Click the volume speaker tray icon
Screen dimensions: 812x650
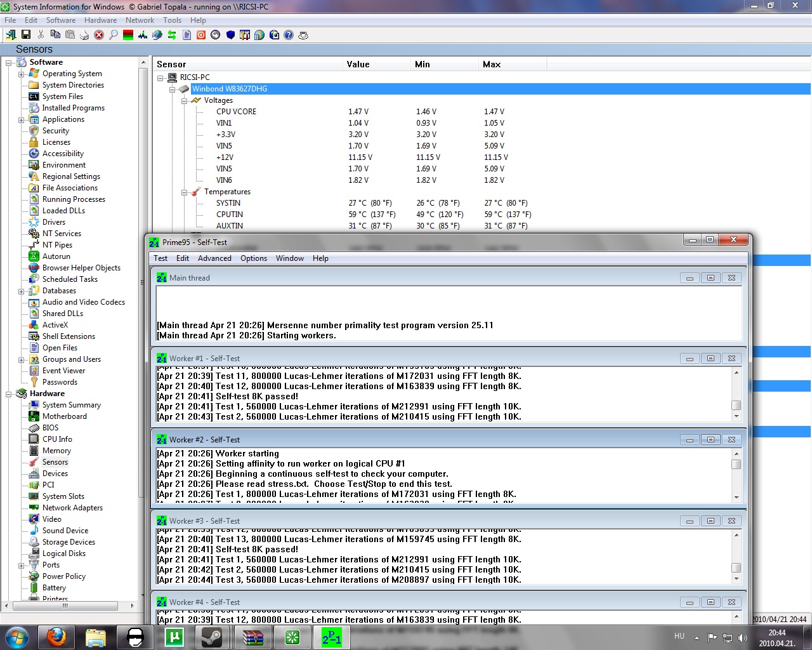[742, 638]
